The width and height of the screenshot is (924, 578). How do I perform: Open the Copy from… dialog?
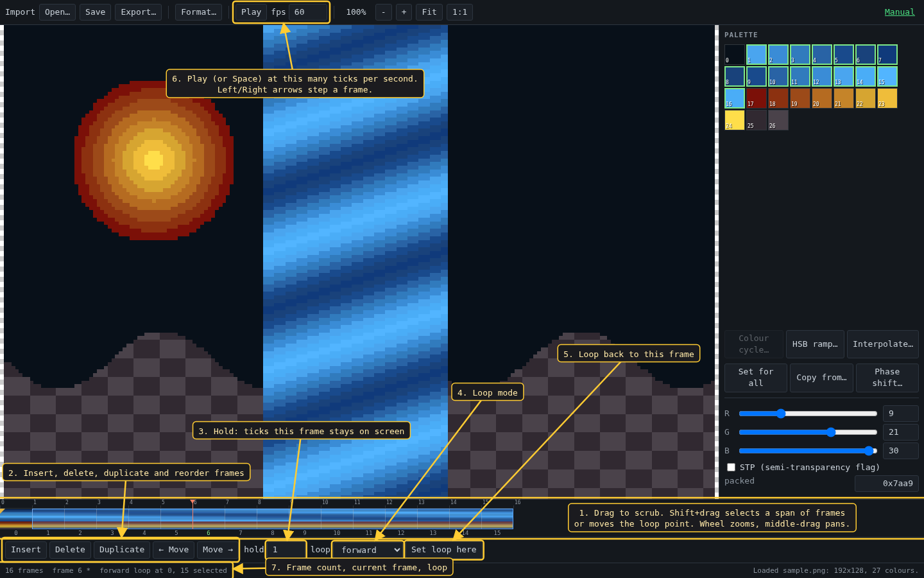pos(821,378)
